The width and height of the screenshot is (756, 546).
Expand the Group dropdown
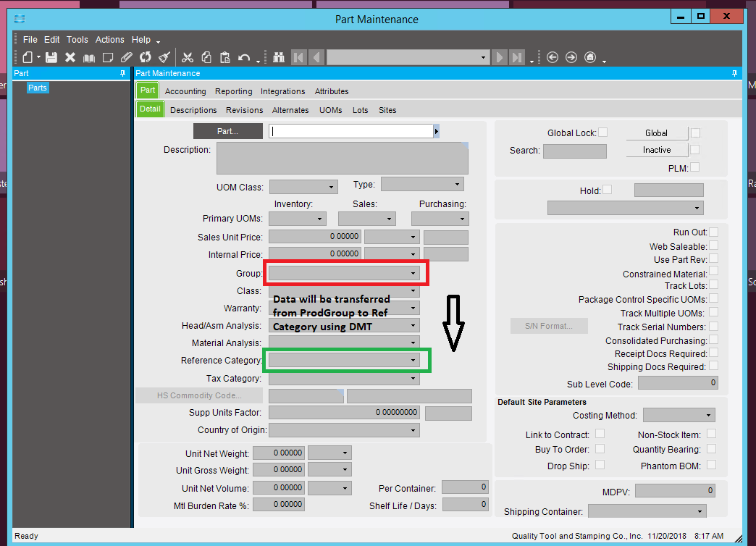(x=413, y=274)
